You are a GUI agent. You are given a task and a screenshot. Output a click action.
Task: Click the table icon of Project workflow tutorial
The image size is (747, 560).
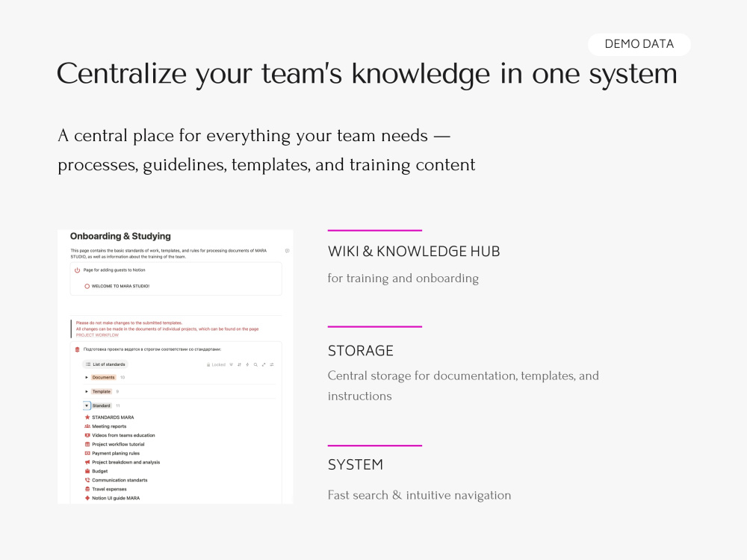click(x=87, y=444)
